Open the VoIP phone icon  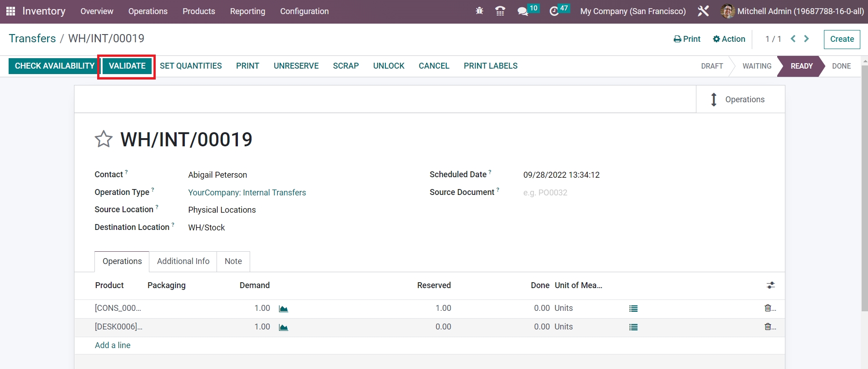point(500,11)
